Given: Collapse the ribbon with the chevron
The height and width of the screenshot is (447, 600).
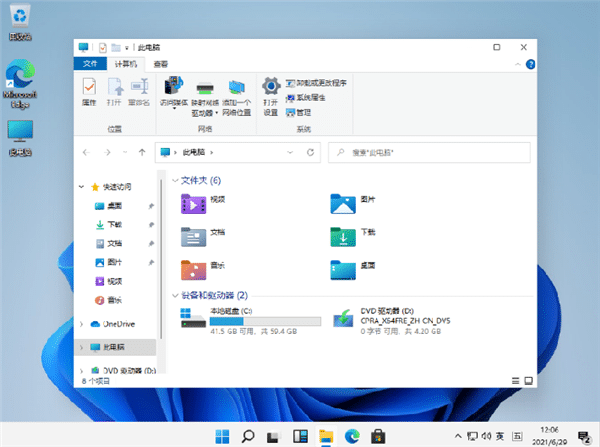Looking at the screenshot, I should [x=518, y=64].
